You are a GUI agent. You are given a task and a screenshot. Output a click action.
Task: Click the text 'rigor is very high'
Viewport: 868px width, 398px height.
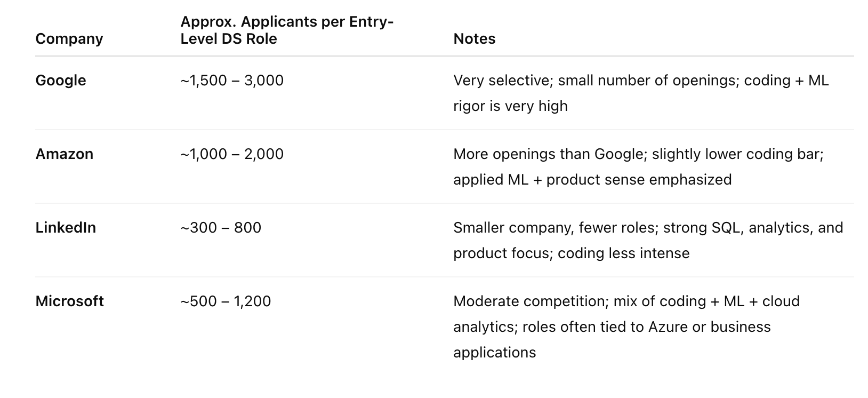510,106
